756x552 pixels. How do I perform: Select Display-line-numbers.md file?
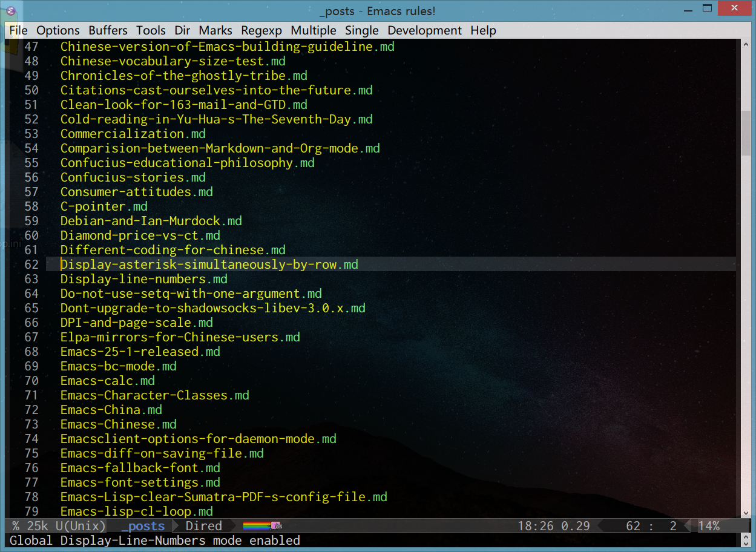[144, 279]
